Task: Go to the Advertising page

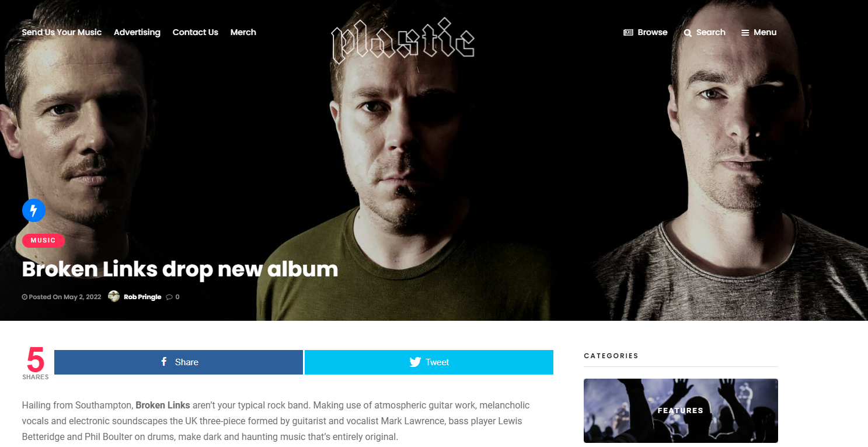Action: coord(137,32)
